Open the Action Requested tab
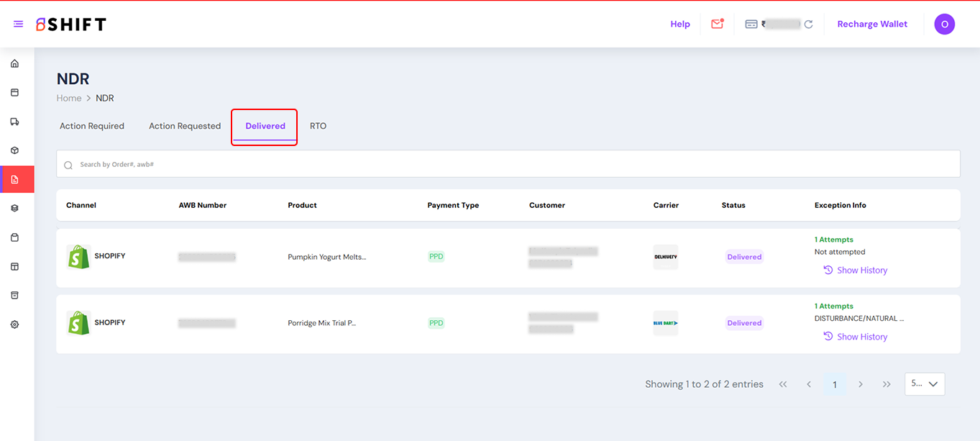Screen dimensions: 980x441 (185, 126)
